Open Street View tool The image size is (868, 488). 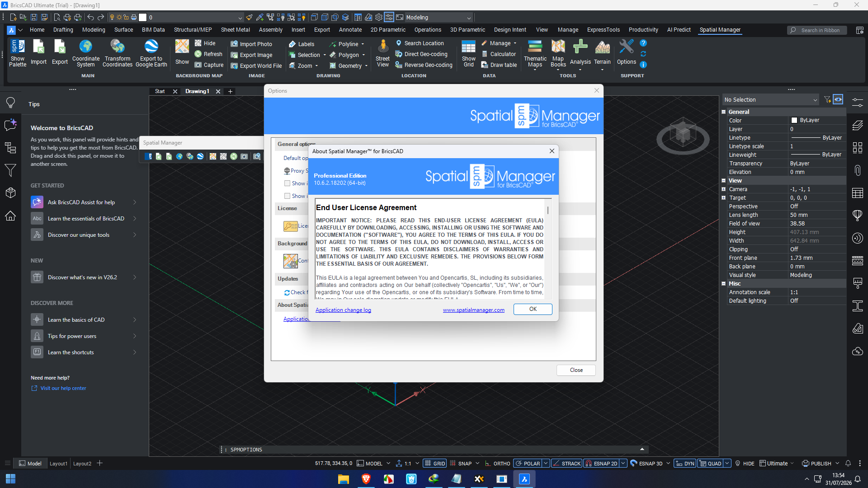382,53
